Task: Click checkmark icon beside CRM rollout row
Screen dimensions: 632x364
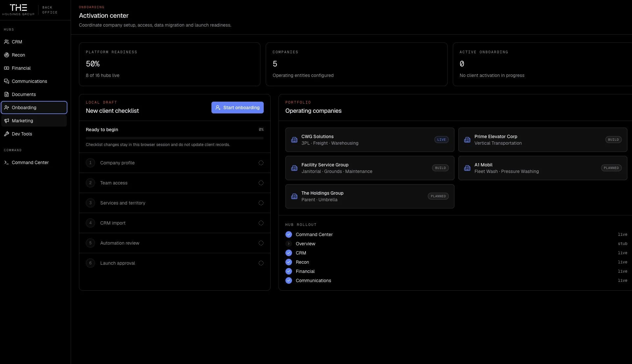Action: (289, 253)
